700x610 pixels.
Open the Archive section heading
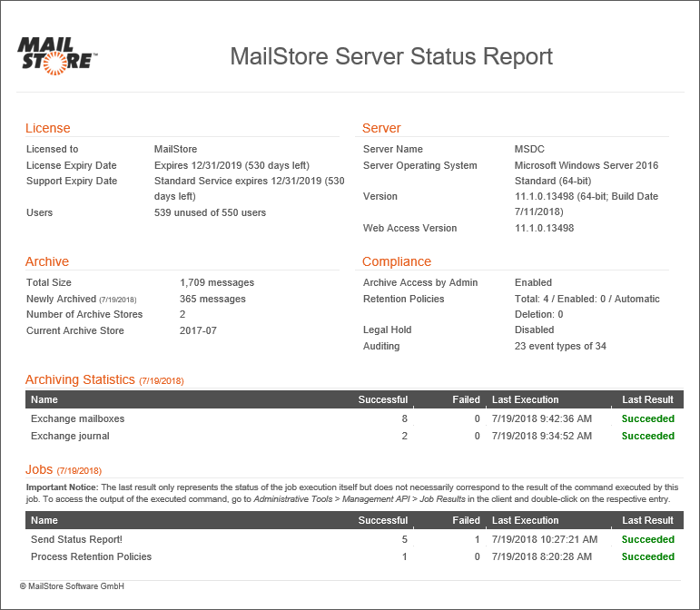click(47, 261)
